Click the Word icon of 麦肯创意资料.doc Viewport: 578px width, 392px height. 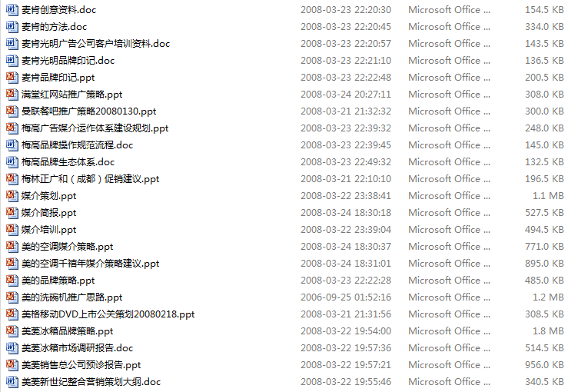[x=12, y=9]
